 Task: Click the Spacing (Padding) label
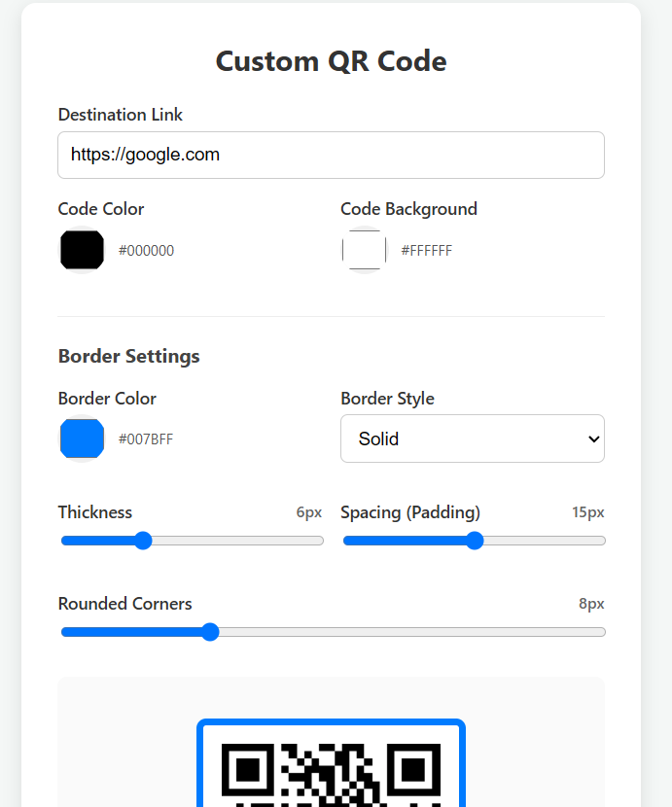click(410, 512)
